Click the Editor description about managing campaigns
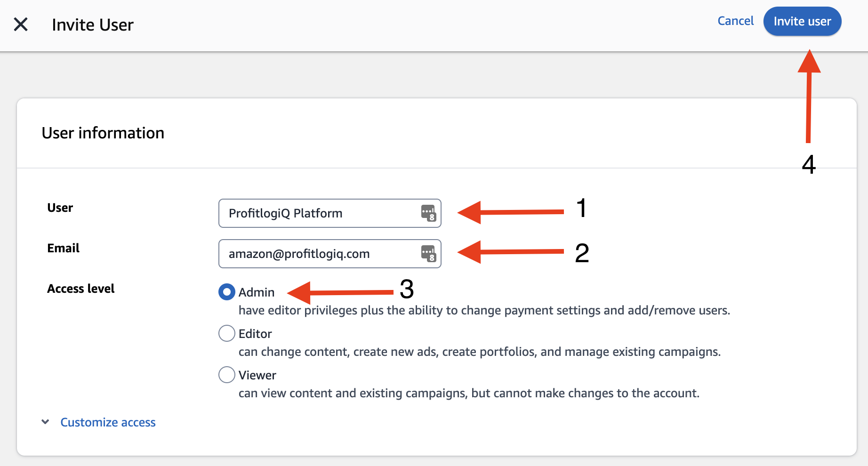This screenshot has width=868, height=466. coord(479,352)
